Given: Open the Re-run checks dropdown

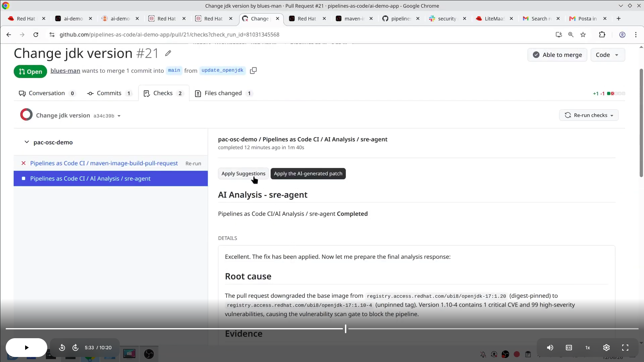Looking at the screenshot, I should point(589,115).
